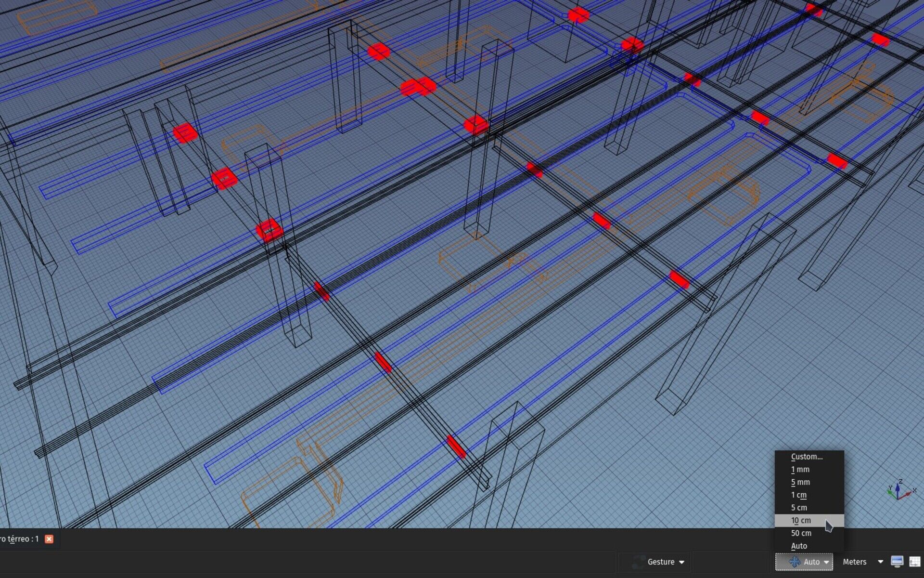Select 5 cm grid spacing
924x578 pixels.
[x=799, y=507]
